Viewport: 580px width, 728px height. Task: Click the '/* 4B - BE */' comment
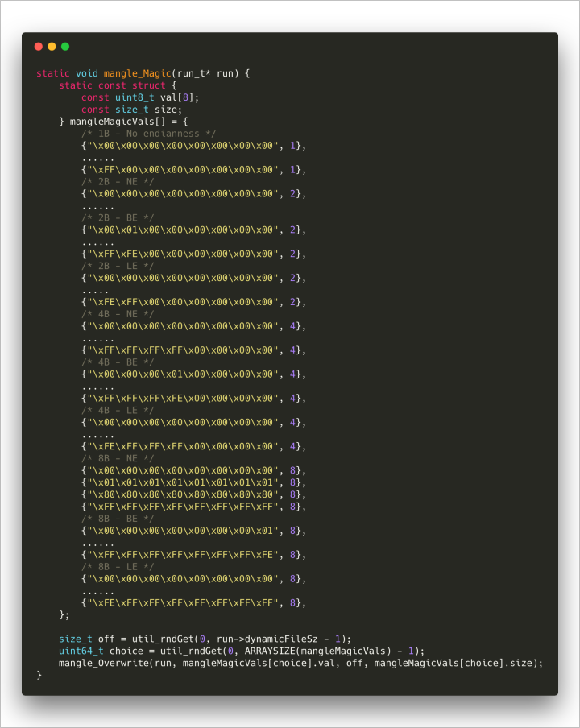coord(118,362)
